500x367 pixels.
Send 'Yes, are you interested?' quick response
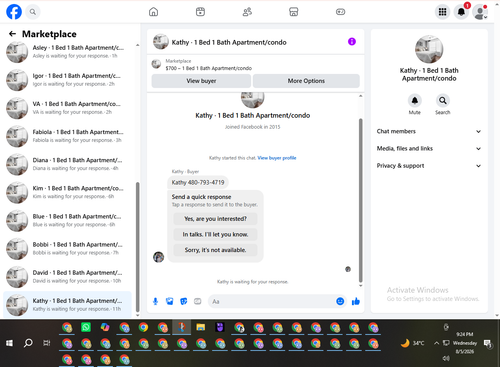pos(215,219)
